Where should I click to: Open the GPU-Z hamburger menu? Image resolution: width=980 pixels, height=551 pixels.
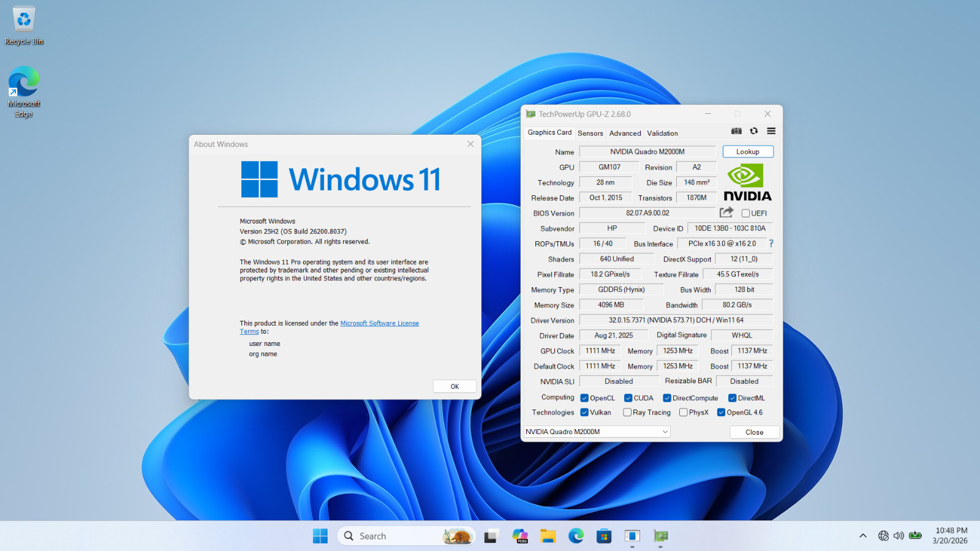coord(771,131)
